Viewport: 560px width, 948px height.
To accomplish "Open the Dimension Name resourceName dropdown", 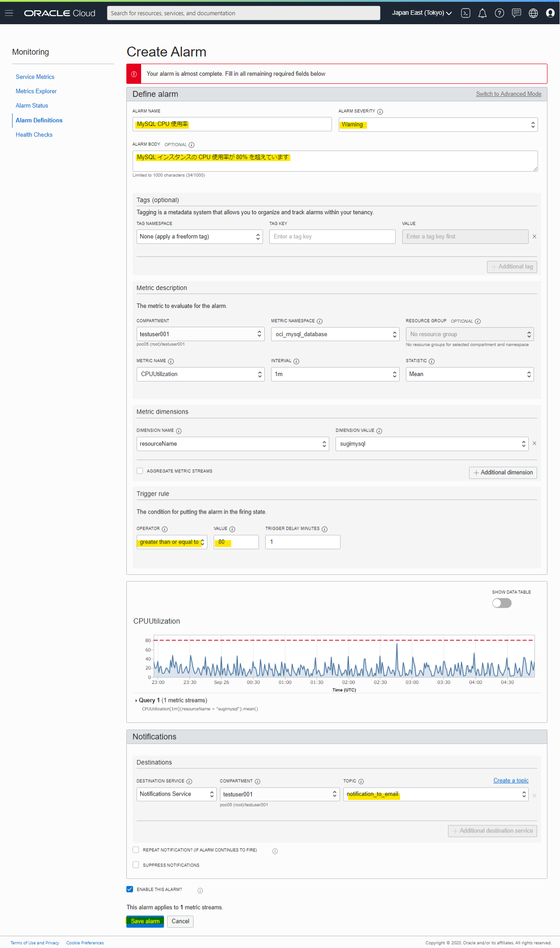I will tap(233, 444).
